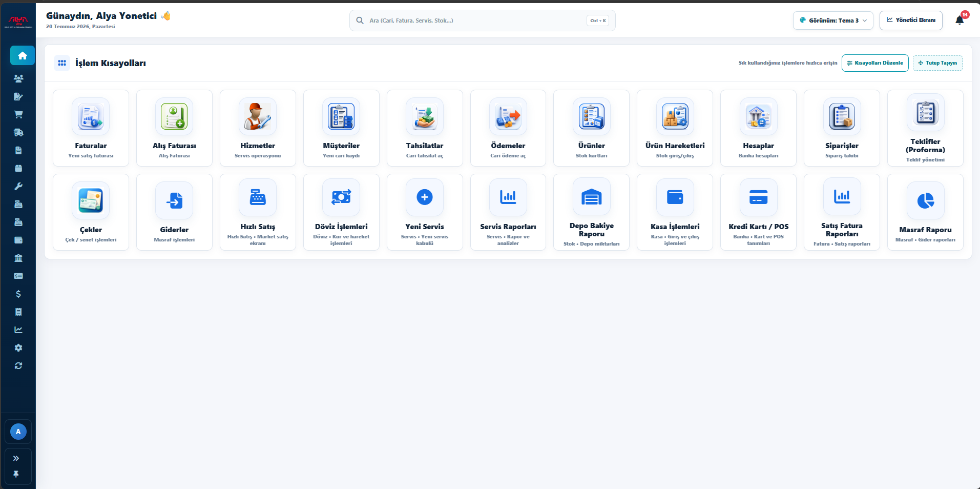980x489 pixels.
Task: Open the document edit sidebar icon
Action: [18, 96]
